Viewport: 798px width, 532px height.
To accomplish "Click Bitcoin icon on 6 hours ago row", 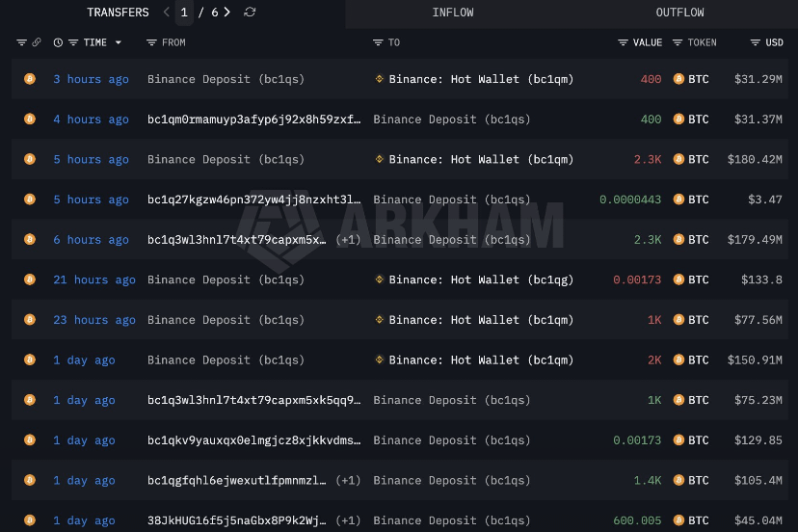I will pyautogui.click(x=30, y=239).
